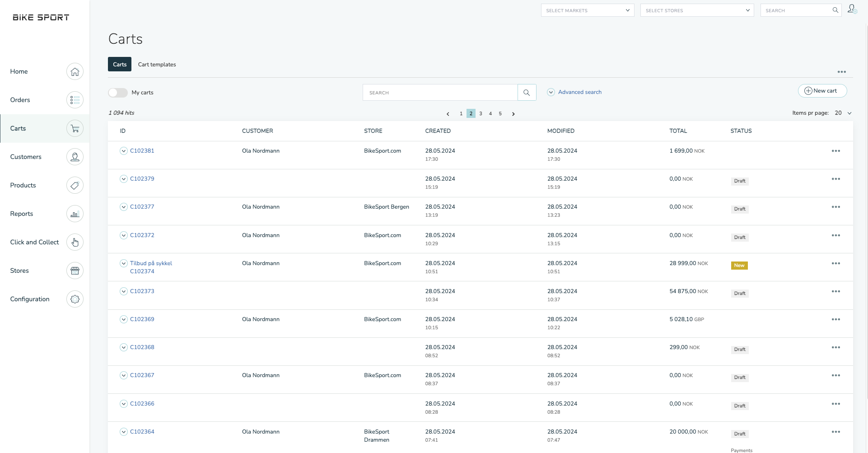
Task: Expand row for cart C102379
Action: 123,179
